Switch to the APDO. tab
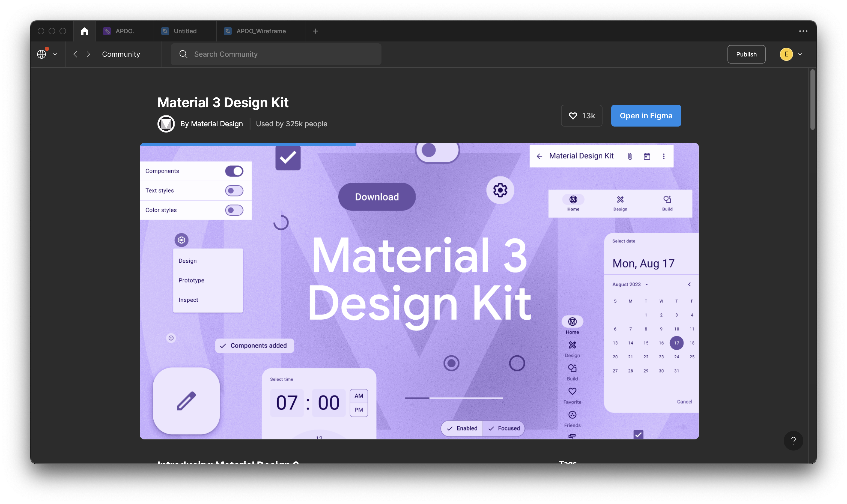Image resolution: width=847 pixels, height=504 pixels. click(124, 31)
